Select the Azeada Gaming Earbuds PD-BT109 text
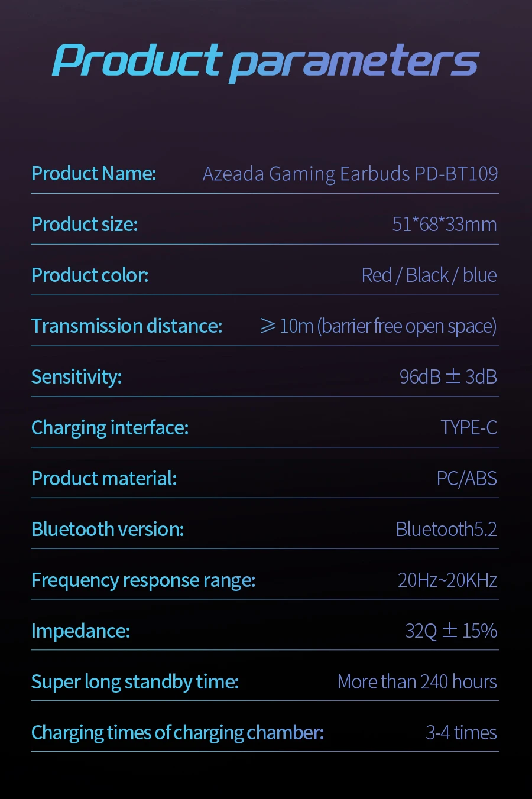This screenshot has height=799, width=532. point(350,174)
